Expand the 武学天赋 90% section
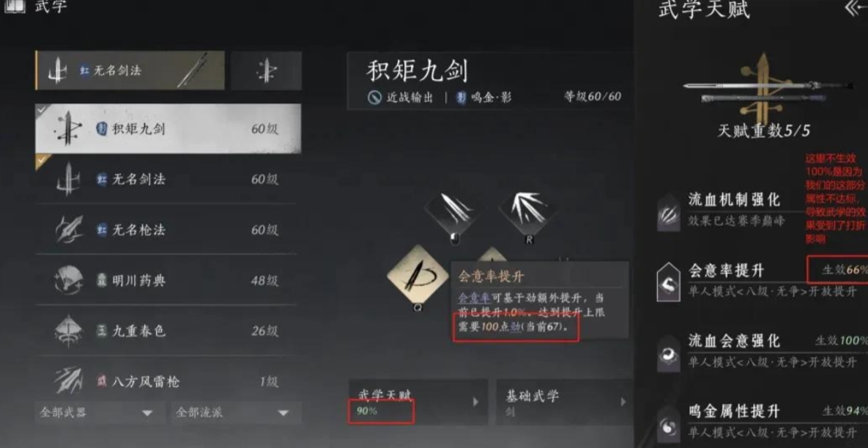The height and width of the screenshot is (448, 868). (x=418, y=402)
